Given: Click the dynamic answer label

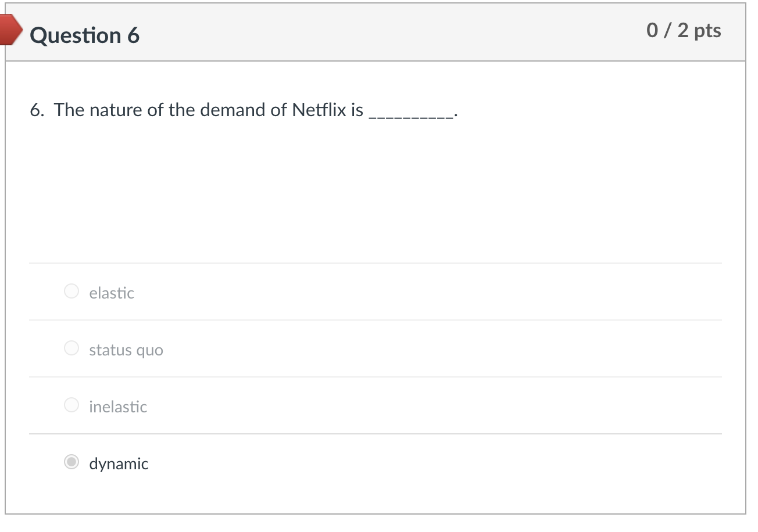Looking at the screenshot, I should tap(119, 463).
